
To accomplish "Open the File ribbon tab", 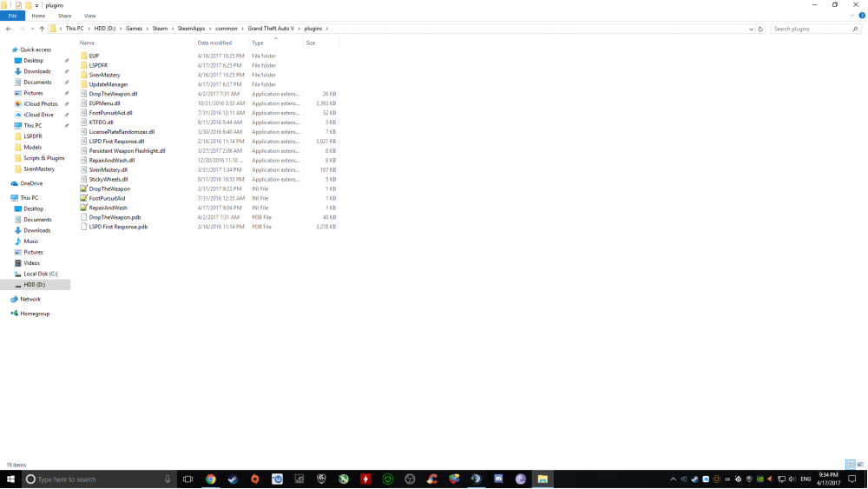I will tap(12, 16).
